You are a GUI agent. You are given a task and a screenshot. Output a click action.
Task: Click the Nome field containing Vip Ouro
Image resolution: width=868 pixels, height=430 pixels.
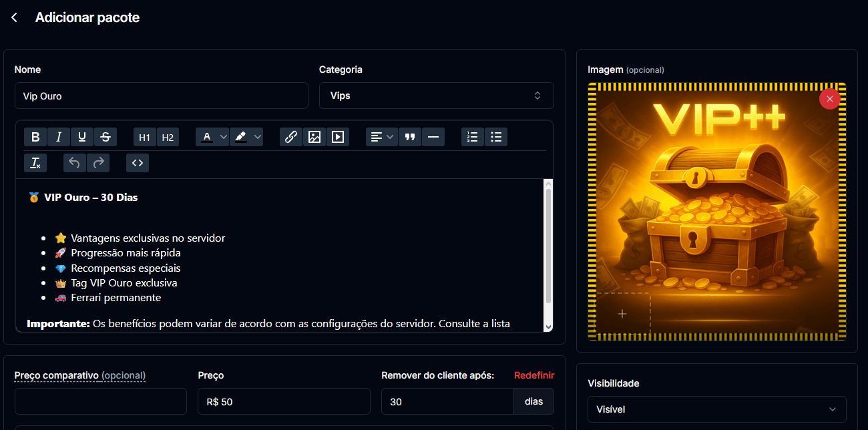[162, 95]
